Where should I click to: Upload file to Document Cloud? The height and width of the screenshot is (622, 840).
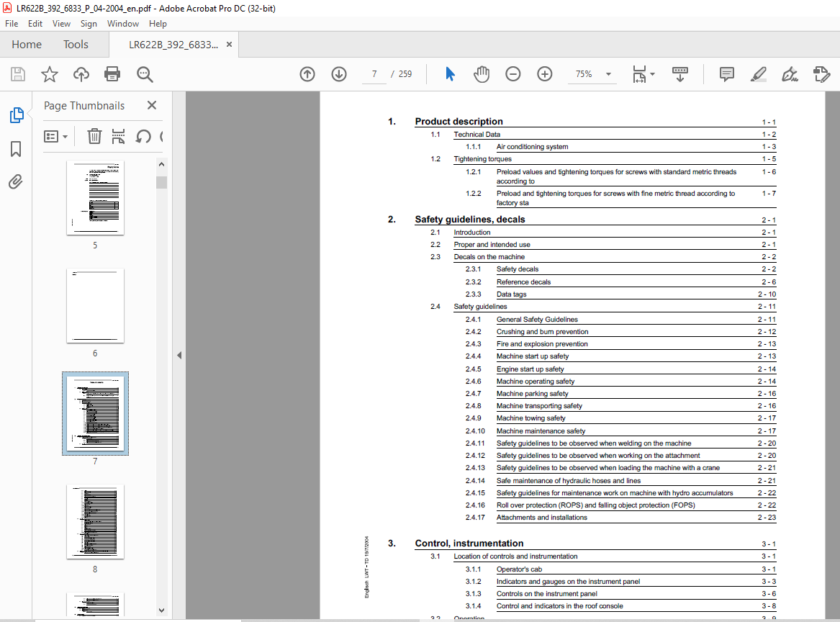coord(81,74)
